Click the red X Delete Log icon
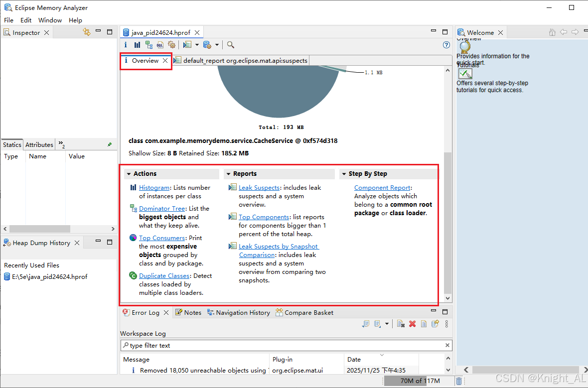This screenshot has width=588, height=388. 413,324
